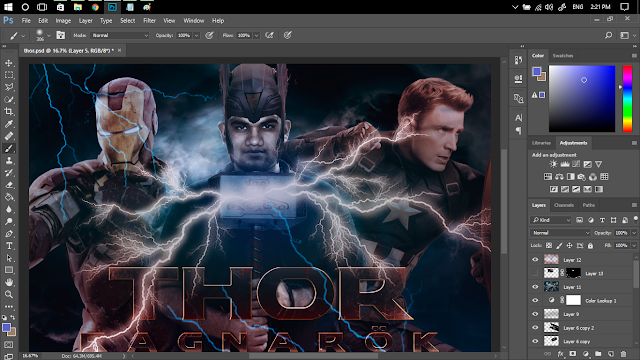The width and height of the screenshot is (640, 360).
Task: Toggle pressure for opacity button
Action: coord(209,36)
